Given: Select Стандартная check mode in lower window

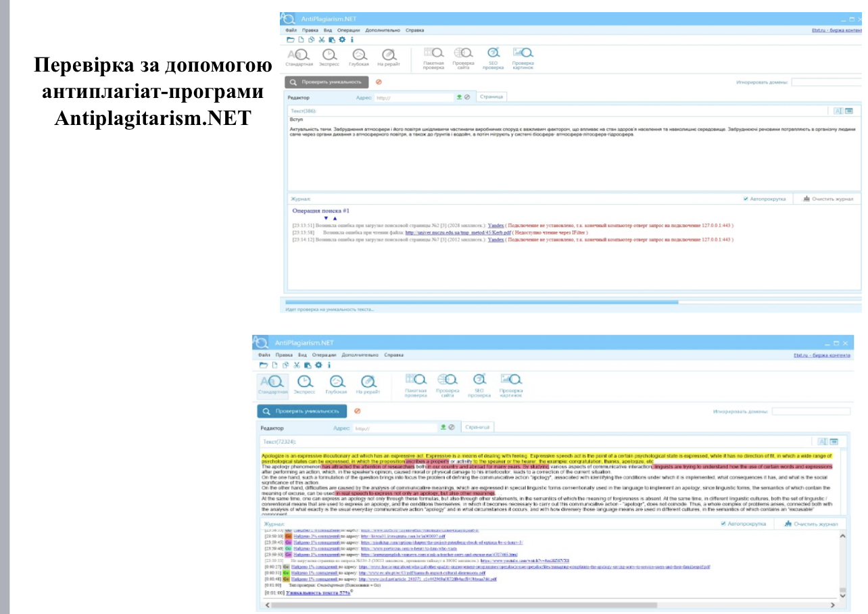Looking at the screenshot, I should 273,385.
